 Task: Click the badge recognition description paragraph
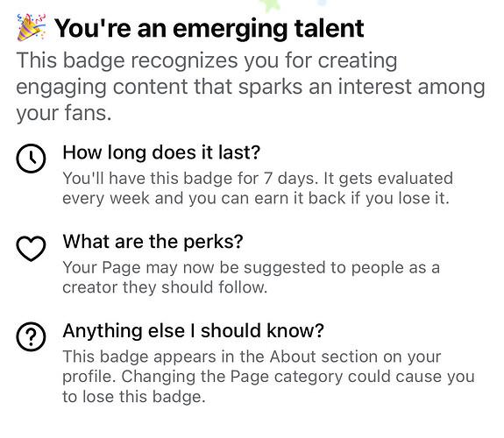tap(251, 87)
